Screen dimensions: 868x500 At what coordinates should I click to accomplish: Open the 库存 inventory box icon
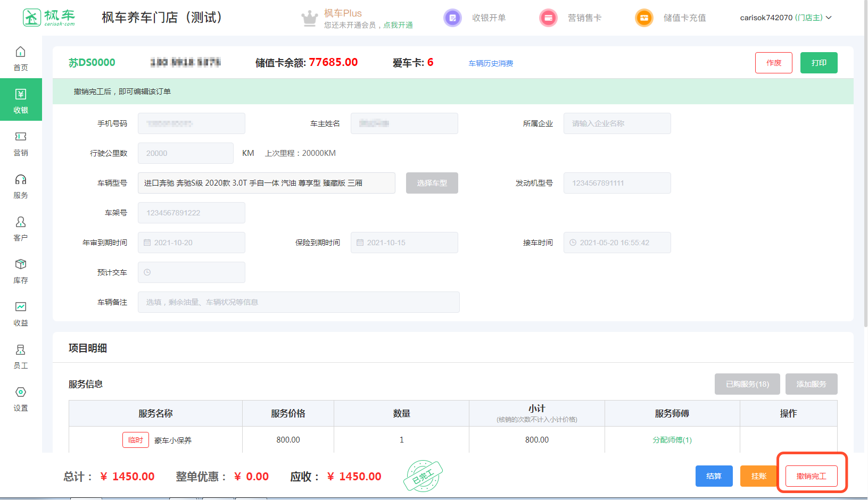click(x=20, y=265)
